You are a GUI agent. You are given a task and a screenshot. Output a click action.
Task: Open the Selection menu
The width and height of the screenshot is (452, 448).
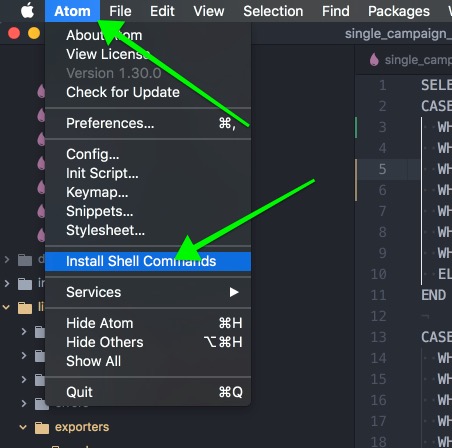(273, 11)
